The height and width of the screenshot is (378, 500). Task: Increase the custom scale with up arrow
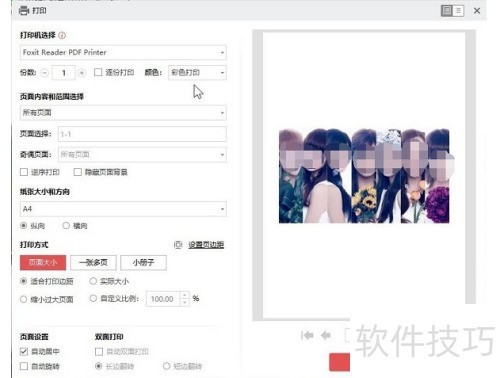pos(185,295)
